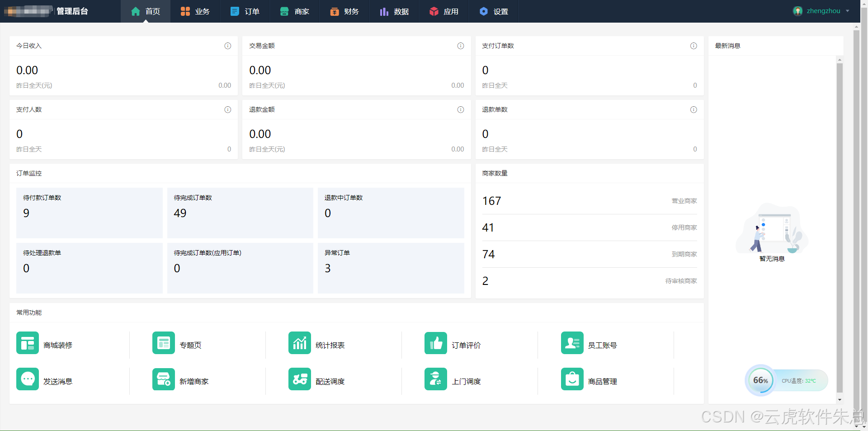Switch to the 财务 navigation tab
The image size is (868, 431).
click(344, 11)
